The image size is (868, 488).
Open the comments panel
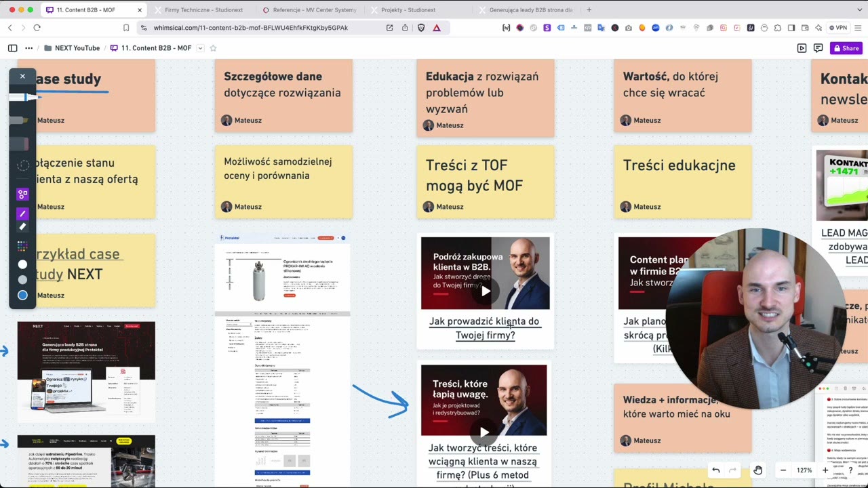pos(818,48)
